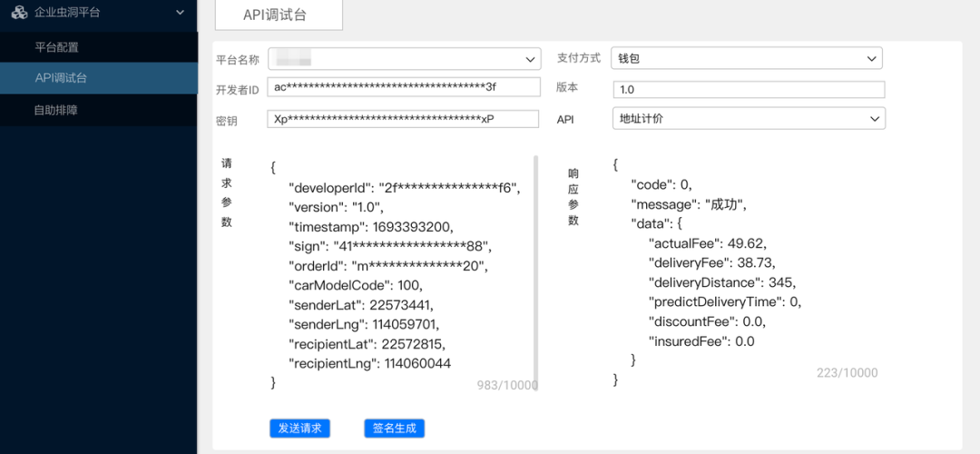Click the 版本 label
This screenshot has height=454, width=980.
[567, 87]
